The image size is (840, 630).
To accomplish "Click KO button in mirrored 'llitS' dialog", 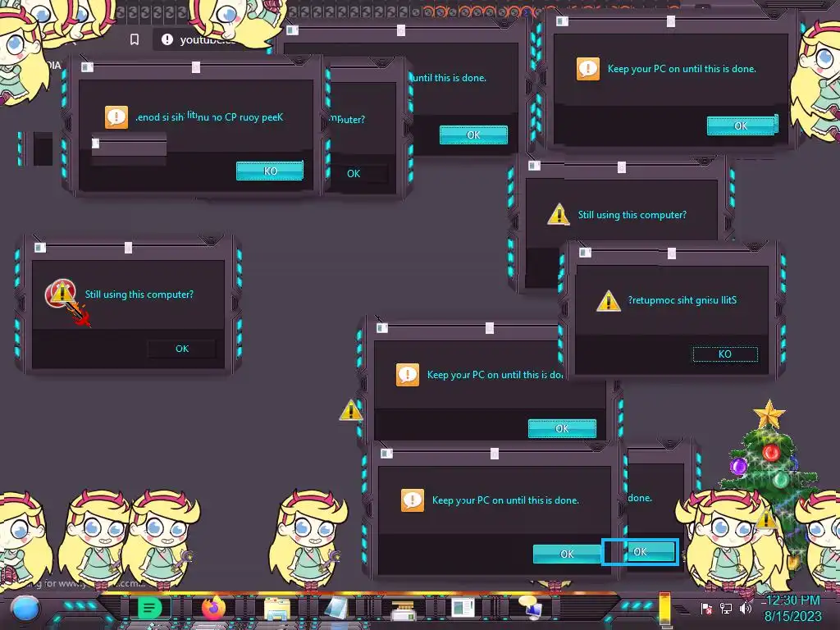I will (x=725, y=354).
